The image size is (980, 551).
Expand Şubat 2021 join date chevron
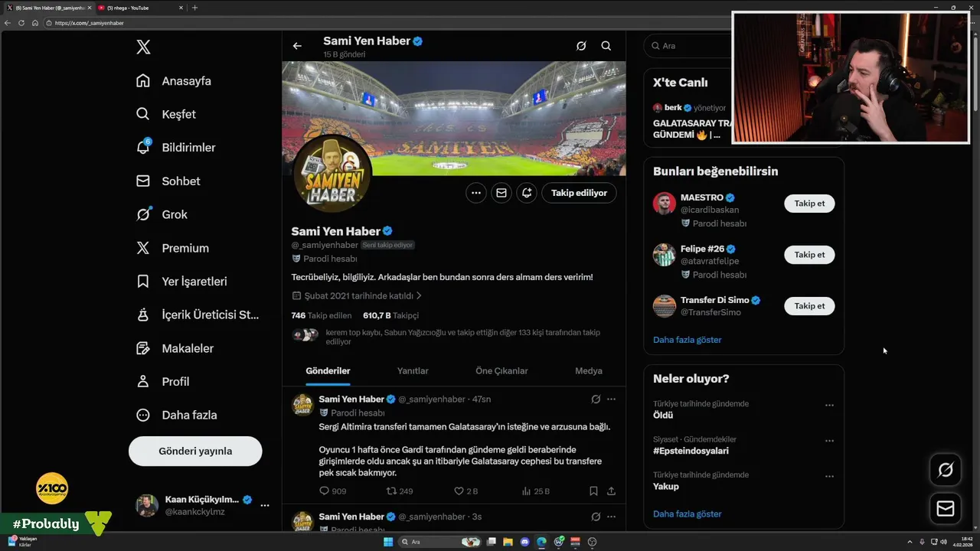tap(419, 295)
